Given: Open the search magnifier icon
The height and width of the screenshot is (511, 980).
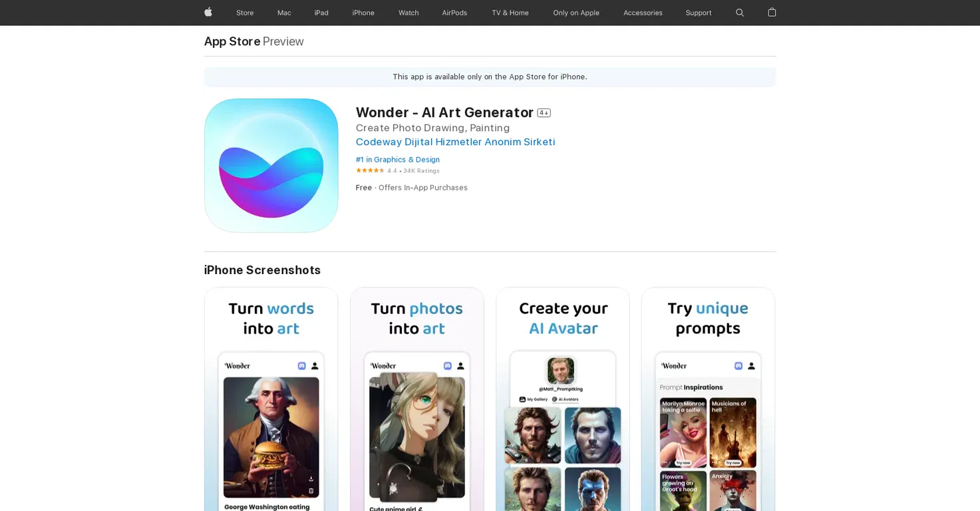Looking at the screenshot, I should 739,13.
